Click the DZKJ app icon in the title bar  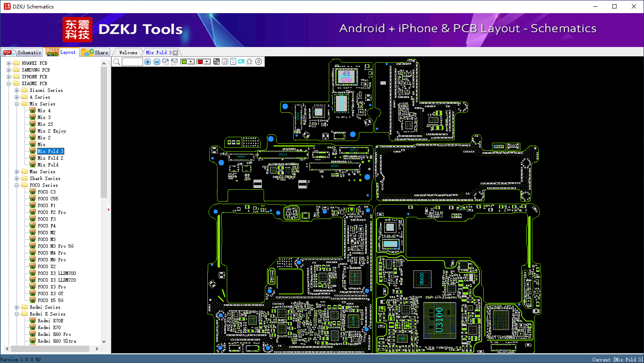7,6
